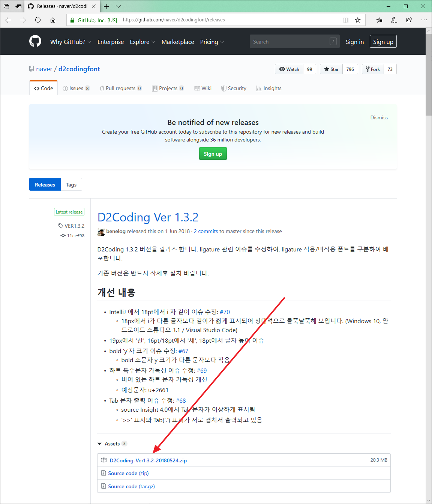Close the Releases browser tab
Image resolution: width=432 pixels, height=504 pixels.
(94, 6)
